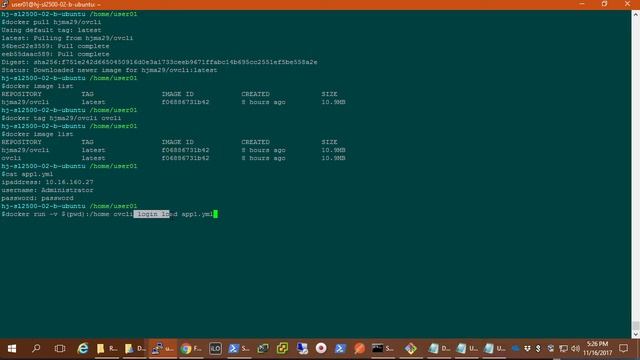Viewport: 640px width, 360px height.
Task: Launch Internet Explorer from the taskbar
Action: tap(83, 348)
